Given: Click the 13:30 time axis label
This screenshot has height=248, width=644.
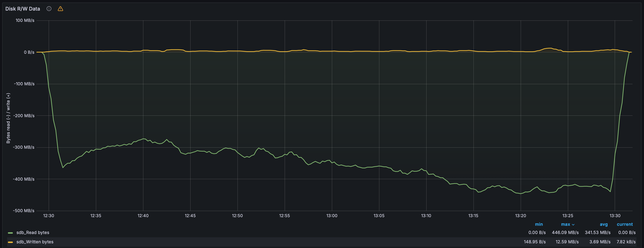Looking at the screenshot, I should (615, 215).
